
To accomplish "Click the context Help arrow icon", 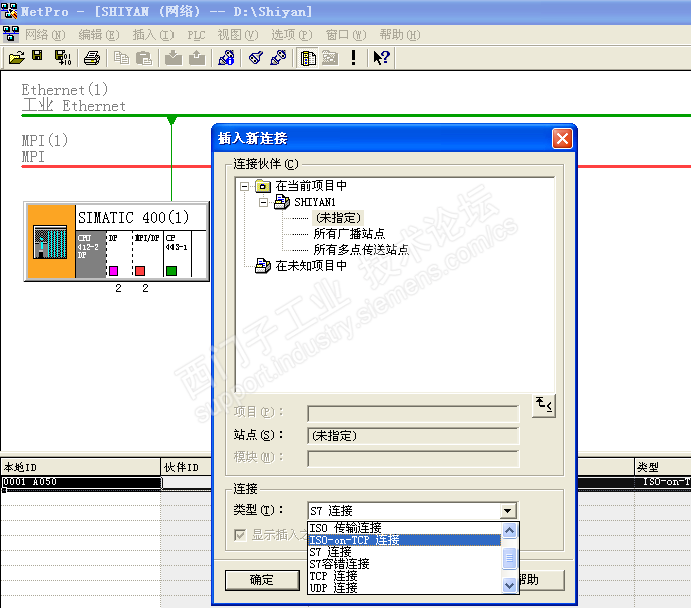I will 381,58.
